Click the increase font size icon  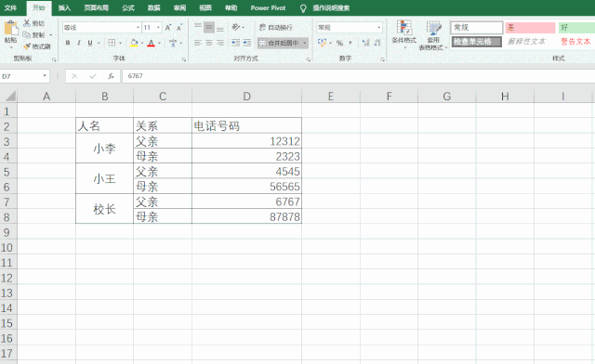pyautogui.click(x=168, y=27)
